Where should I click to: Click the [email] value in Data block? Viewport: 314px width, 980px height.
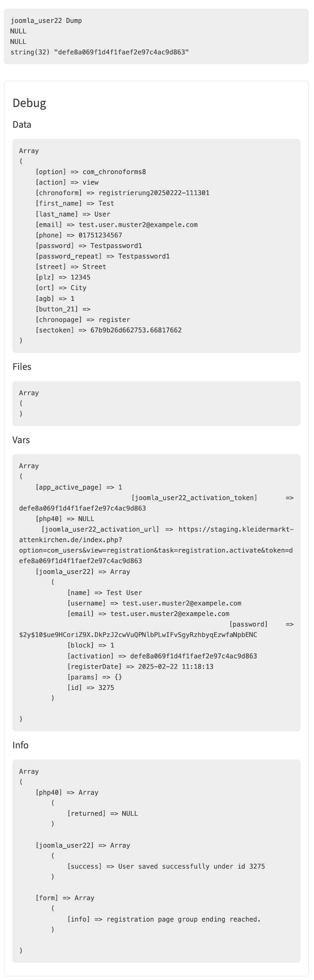click(138, 225)
